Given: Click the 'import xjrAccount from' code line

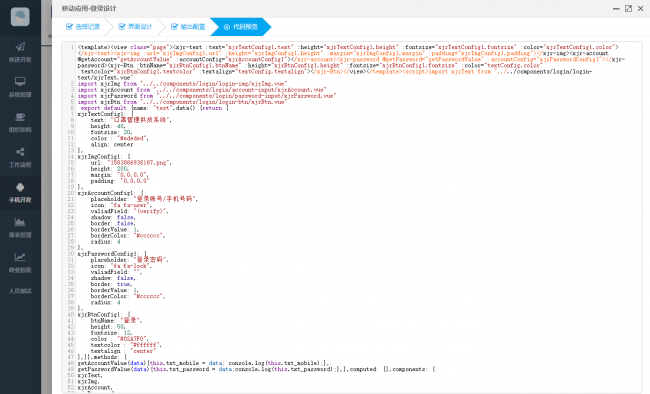Looking at the screenshot, I should [x=202, y=90].
